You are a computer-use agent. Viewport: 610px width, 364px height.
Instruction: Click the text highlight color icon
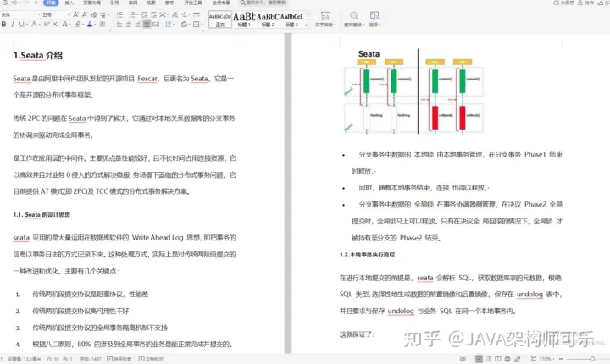tap(78, 24)
